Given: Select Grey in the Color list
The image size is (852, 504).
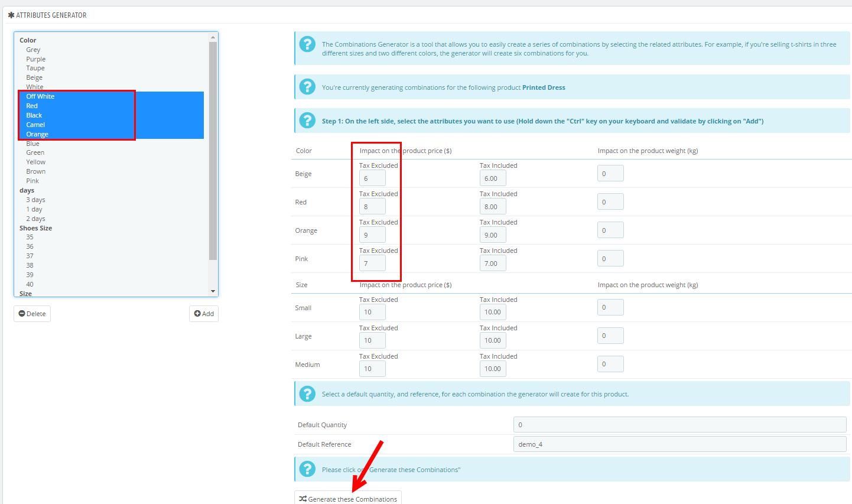Looking at the screenshot, I should pos(33,50).
